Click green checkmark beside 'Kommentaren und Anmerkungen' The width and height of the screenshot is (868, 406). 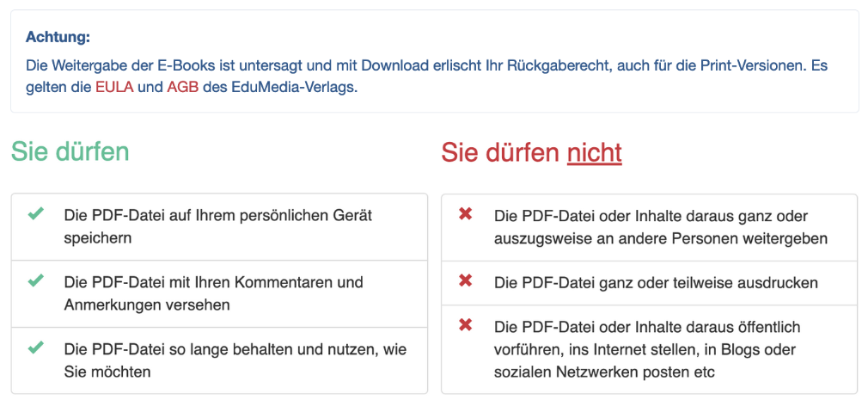click(x=36, y=280)
